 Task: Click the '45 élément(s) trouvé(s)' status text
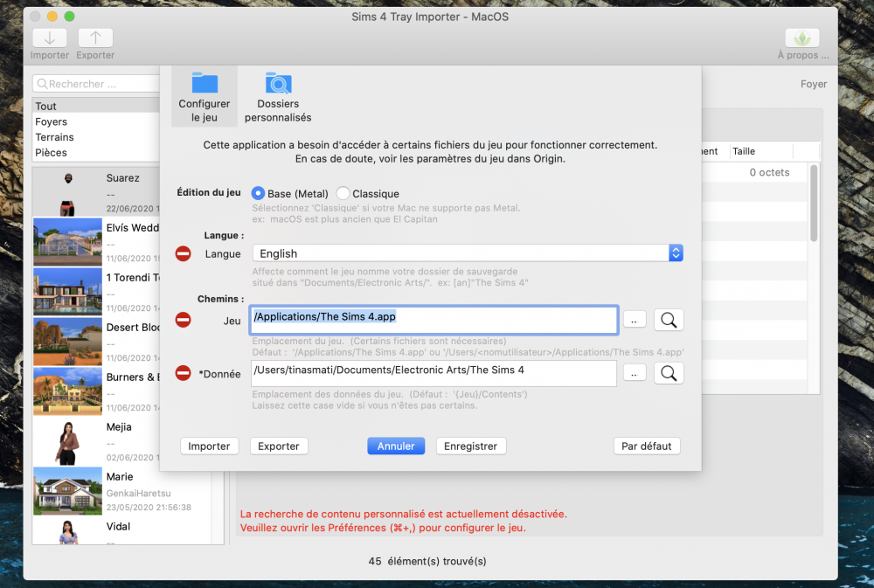[427, 561]
